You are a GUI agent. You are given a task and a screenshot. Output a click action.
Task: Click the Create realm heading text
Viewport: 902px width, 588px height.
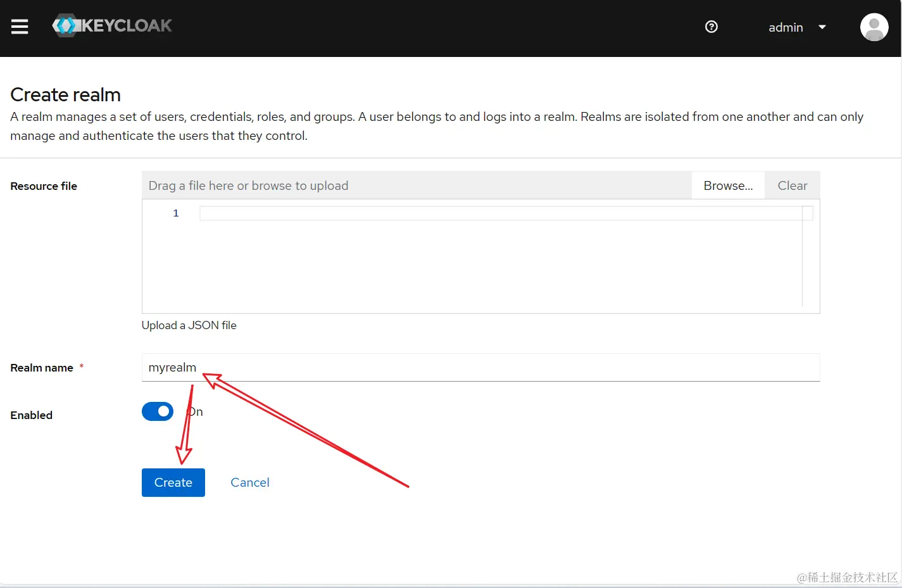(66, 94)
